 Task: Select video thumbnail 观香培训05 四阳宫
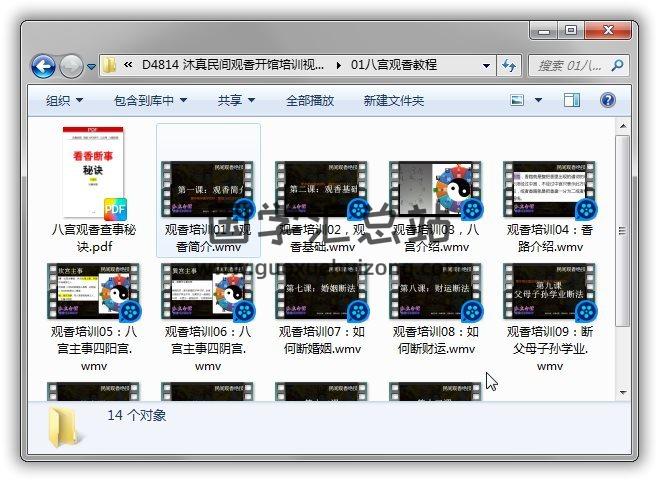click(x=94, y=292)
